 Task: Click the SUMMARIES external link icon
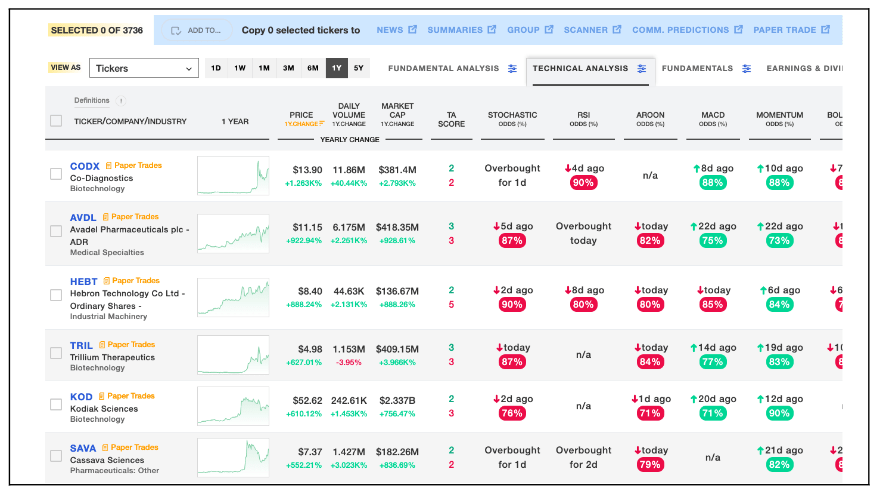pyautogui.click(x=492, y=30)
